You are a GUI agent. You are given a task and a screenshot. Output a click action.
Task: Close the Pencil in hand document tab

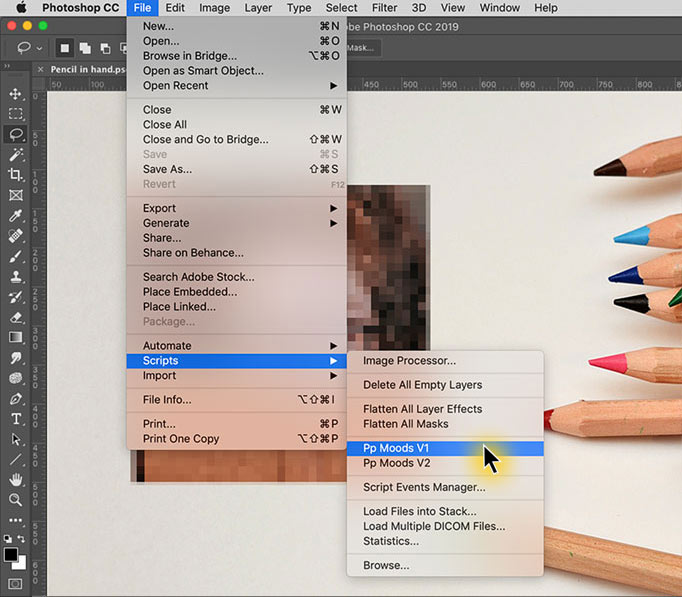(x=40, y=70)
